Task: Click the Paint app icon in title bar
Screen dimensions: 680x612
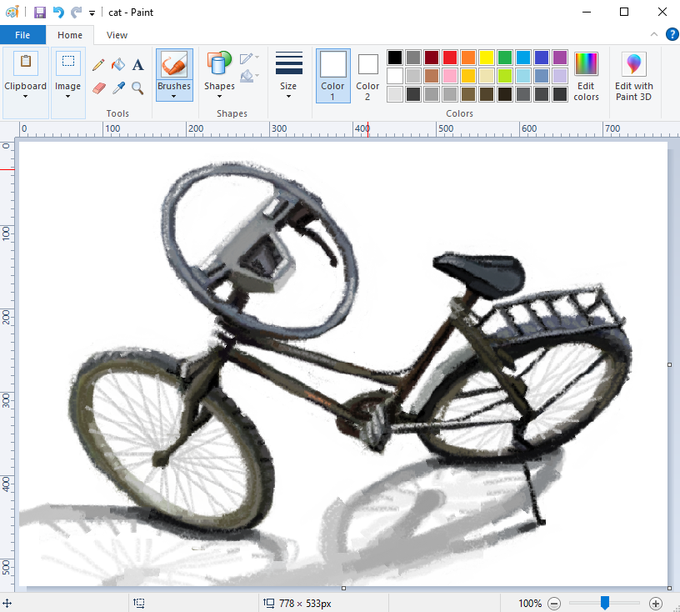Action: coord(12,12)
